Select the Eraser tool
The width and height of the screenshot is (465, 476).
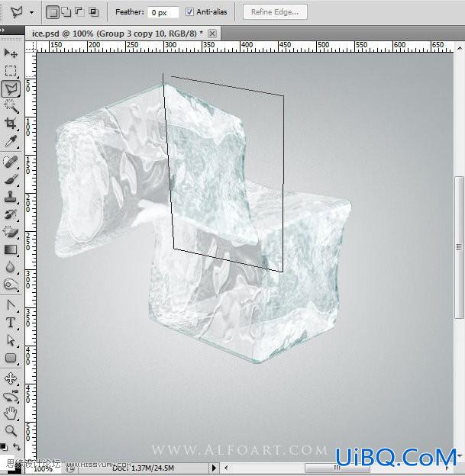tap(11, 232)
